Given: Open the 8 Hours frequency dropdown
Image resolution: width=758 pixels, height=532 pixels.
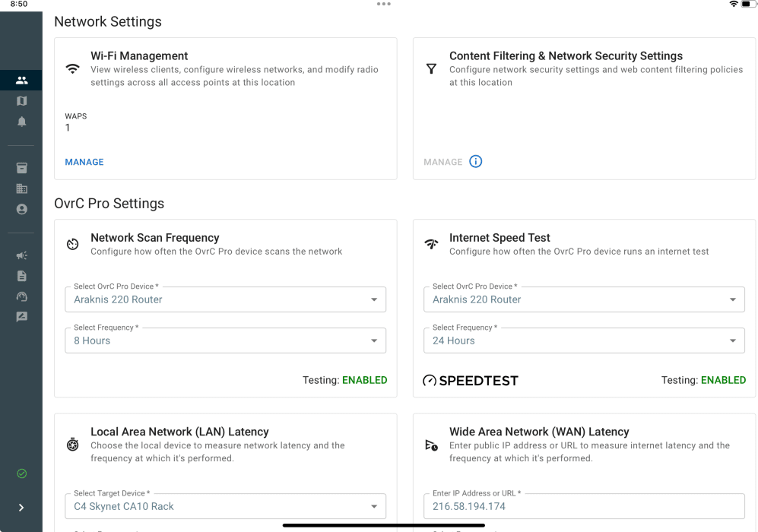Looking at the screenshot, I should click(225, 340).
